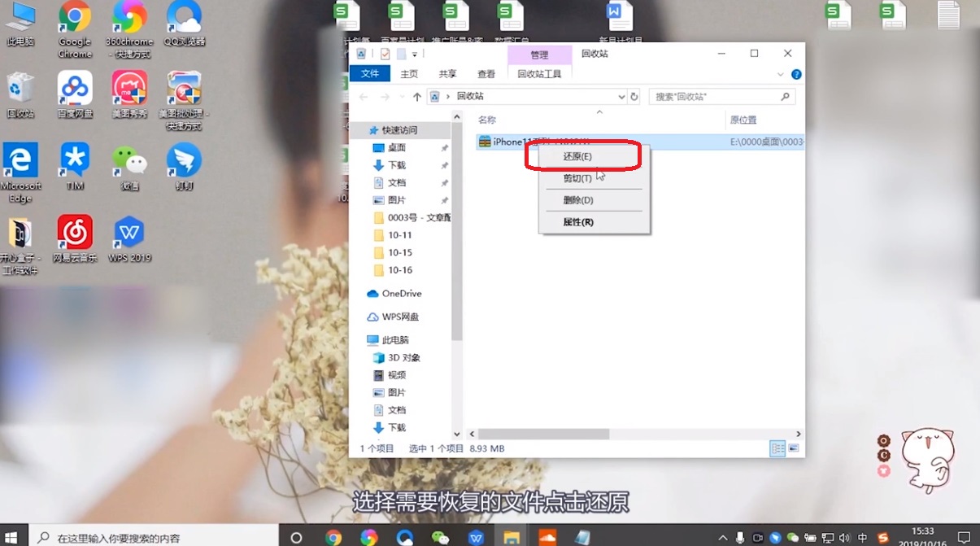Image resolution: width=980 pixels, height=546 pixels.
Task: Choose 属性(R) from the context menu
Action: [578, 222]
